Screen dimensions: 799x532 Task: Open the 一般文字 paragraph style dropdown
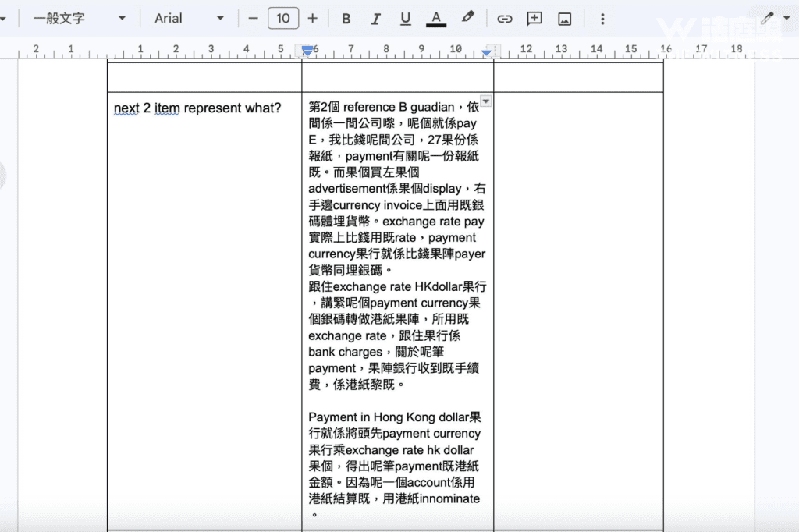[x=78, y=19]
